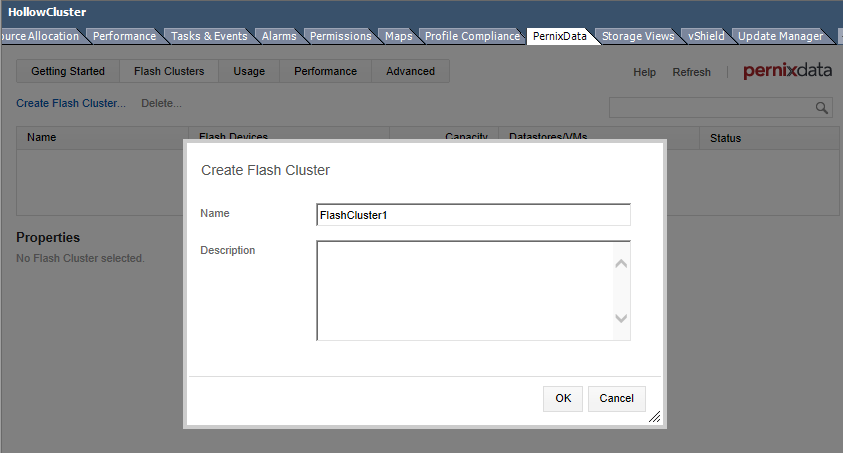Click the Description scroll down arrow

pyautogui.click(x=620, y=318)
